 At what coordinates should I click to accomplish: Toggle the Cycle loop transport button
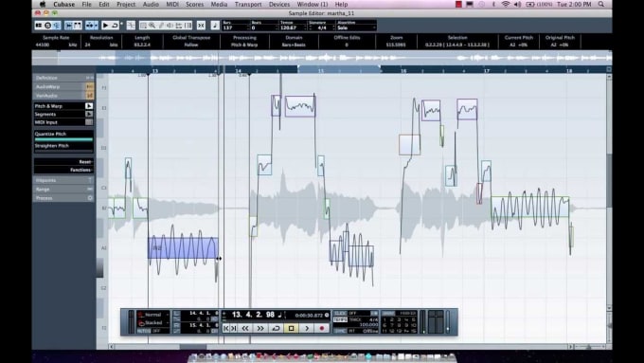point(276,328)
